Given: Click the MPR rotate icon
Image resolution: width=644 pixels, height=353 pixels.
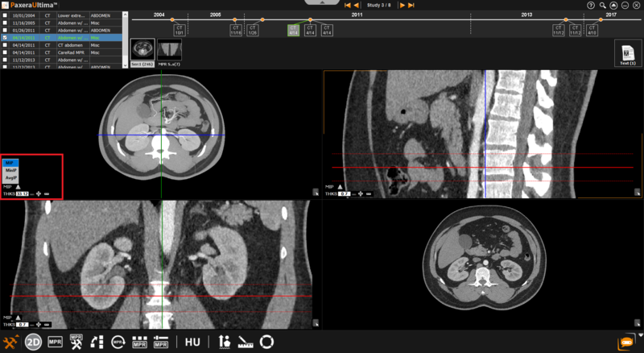Looking at the screenshot, I should point(118,342).
